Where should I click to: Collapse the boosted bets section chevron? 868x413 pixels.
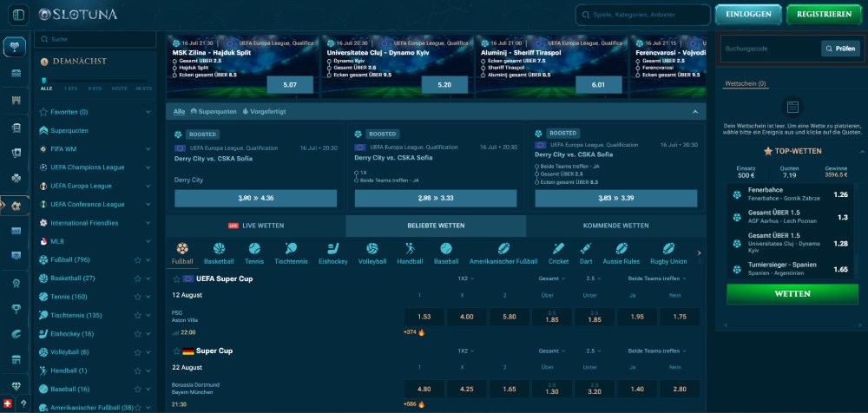pyautogui.click(x=695, y=112)
